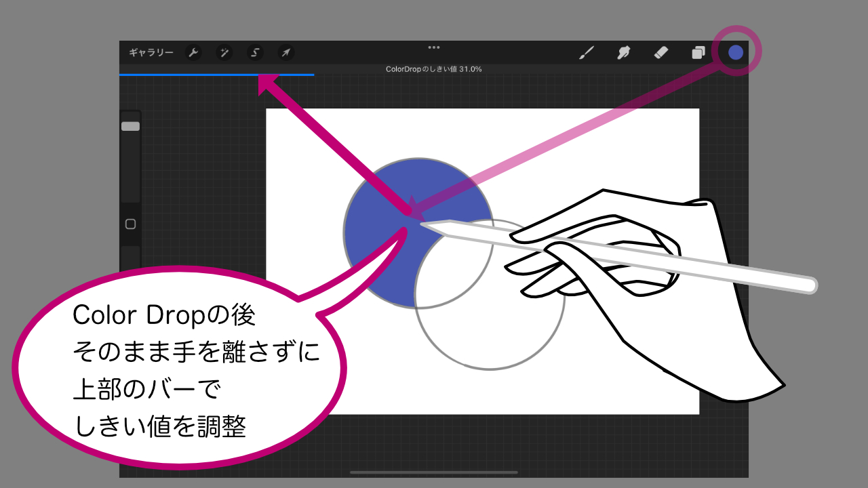Open the Layers panel

698,53
